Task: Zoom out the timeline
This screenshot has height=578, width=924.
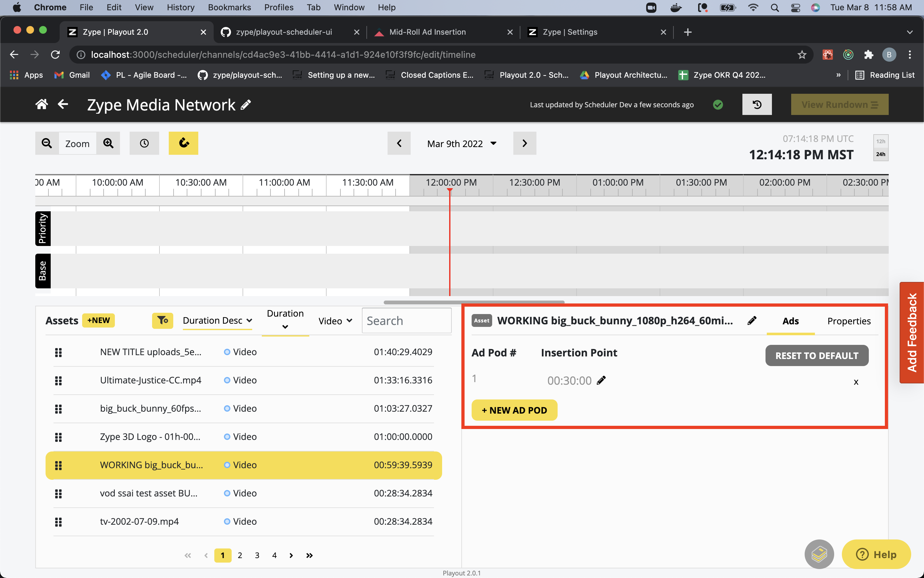Action: pyautogui.click(x=47, y=143)
